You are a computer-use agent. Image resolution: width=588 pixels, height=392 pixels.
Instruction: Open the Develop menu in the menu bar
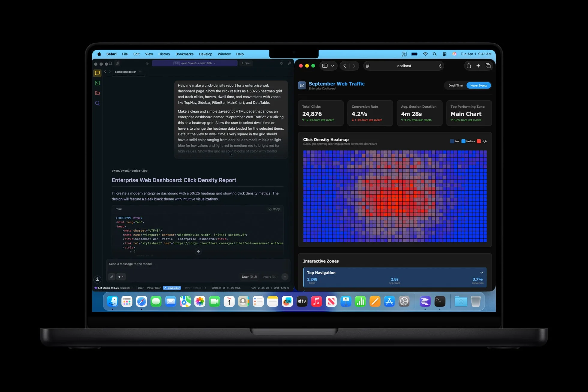(205, 54)
